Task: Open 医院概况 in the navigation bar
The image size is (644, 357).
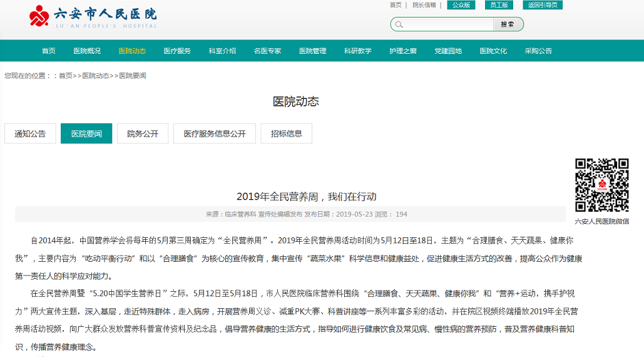Action: 87,51
